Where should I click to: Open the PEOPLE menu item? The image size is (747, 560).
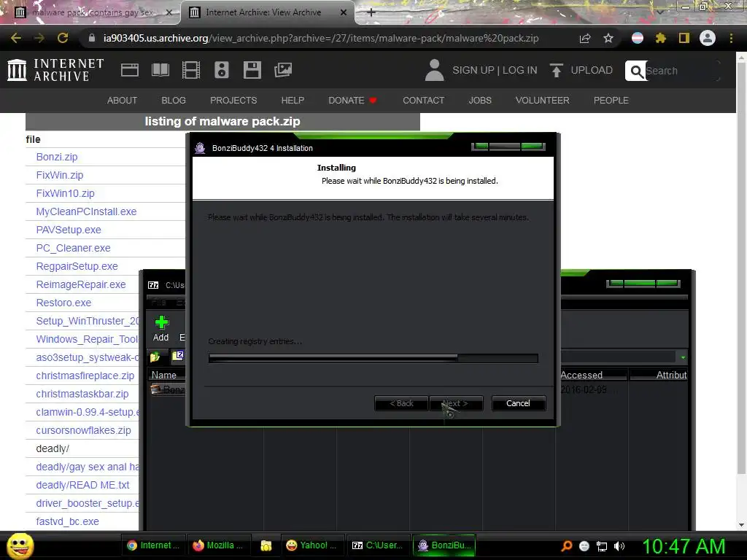[x=611, y=101]
